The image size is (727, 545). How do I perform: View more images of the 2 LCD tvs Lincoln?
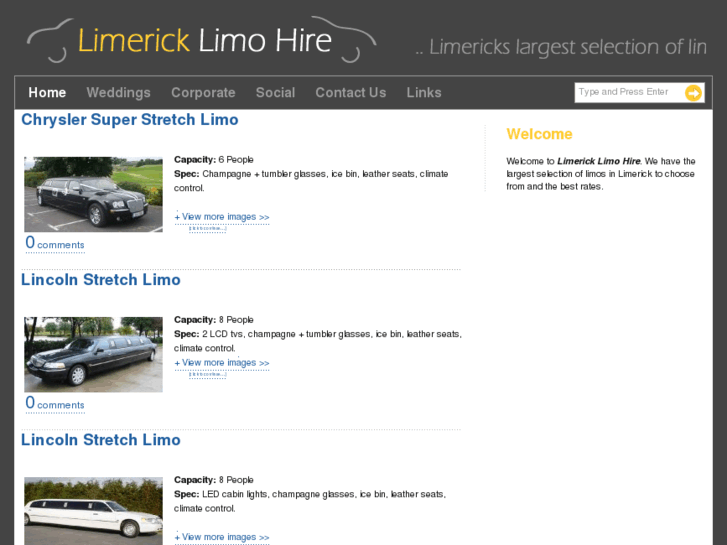tap(222, 363)
